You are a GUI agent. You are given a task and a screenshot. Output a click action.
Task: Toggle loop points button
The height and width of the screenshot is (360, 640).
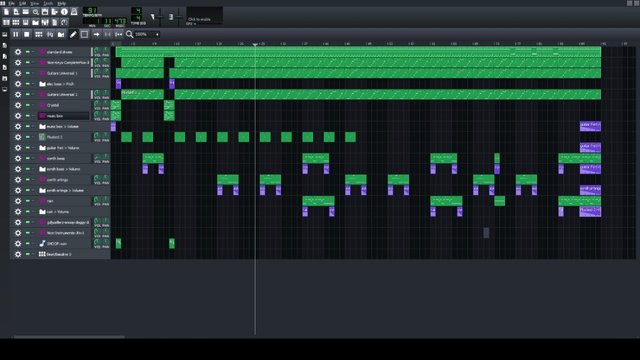(107, 34)
